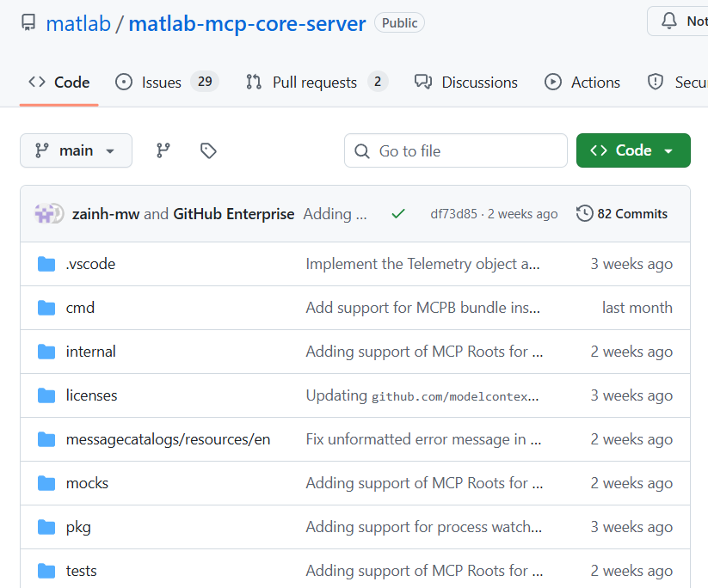The width and height of the screenshot is (708, 588).
Task: Click the .vscode folder icon
Action: point(46,264)
